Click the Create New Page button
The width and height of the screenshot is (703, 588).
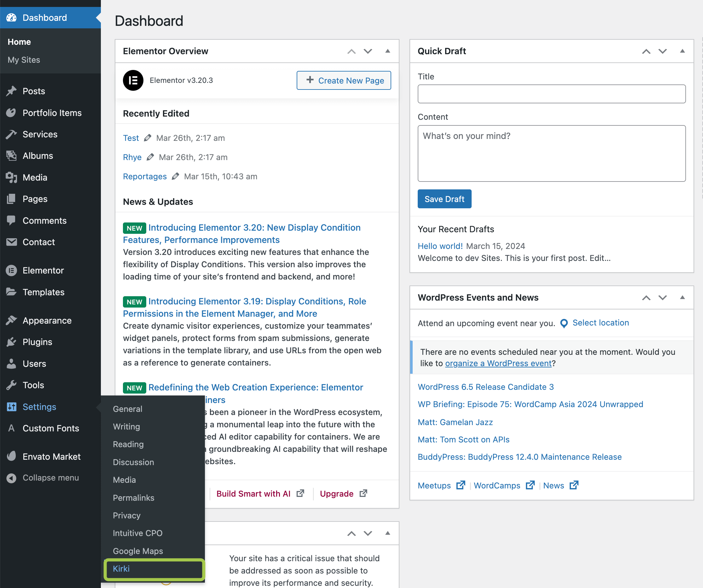344,80
